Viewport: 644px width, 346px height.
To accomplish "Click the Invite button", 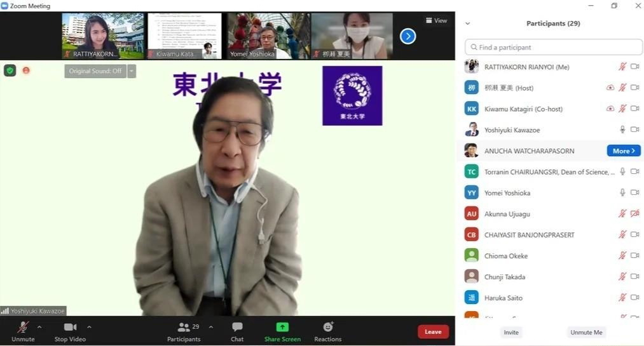I will (x=510, y=332).
